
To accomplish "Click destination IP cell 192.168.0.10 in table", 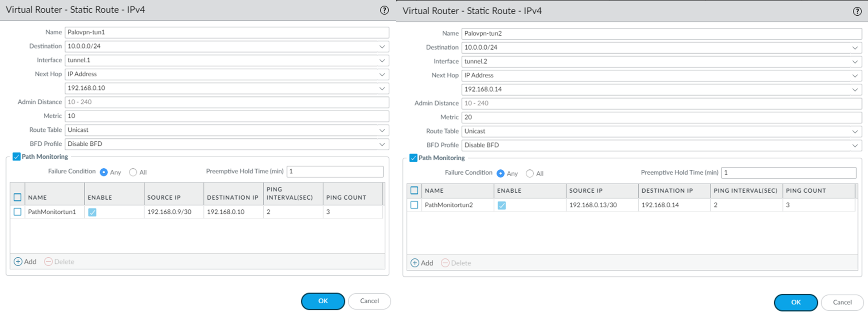I will tap(233, 212).
